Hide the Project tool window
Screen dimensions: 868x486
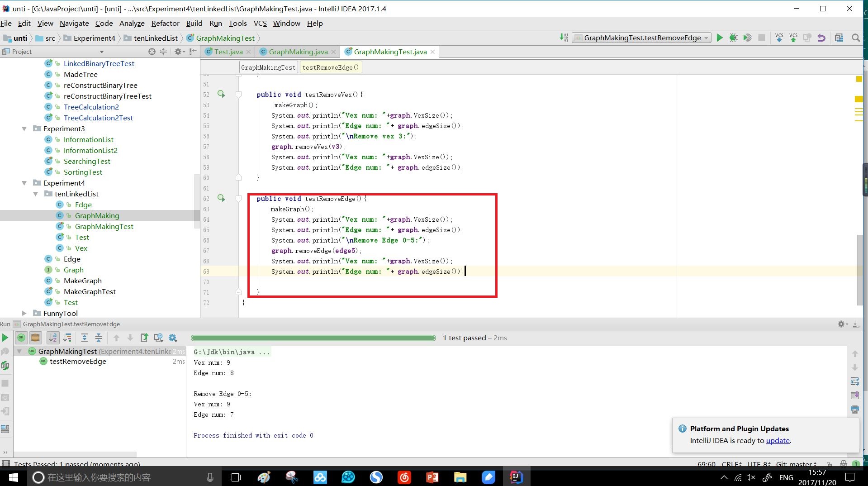[x=193, y=52]
